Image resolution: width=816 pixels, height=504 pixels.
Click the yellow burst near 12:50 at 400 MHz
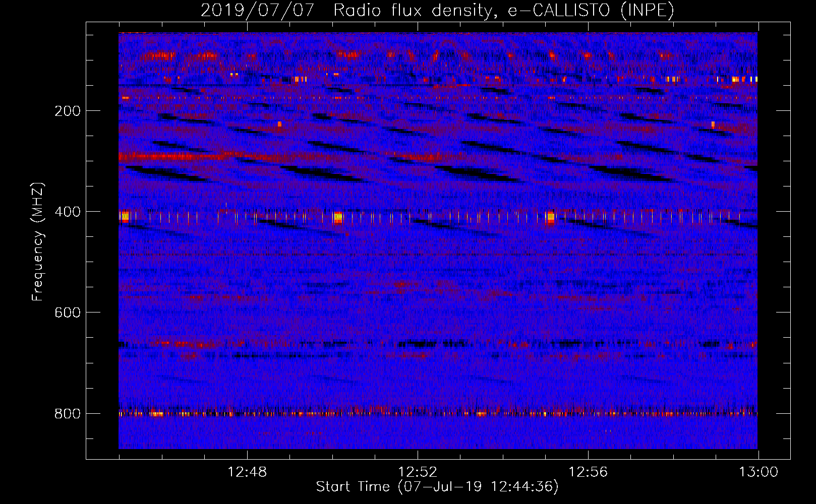tap(338, 217)
